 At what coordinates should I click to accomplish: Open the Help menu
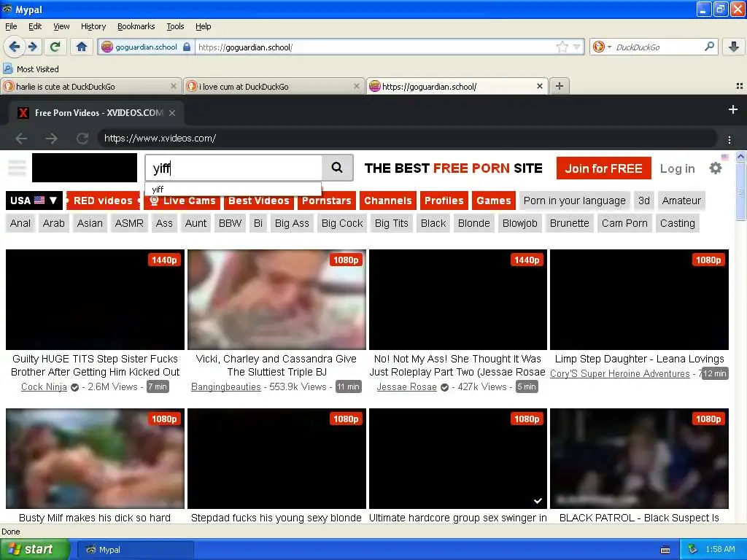click(x=203, y=26)
